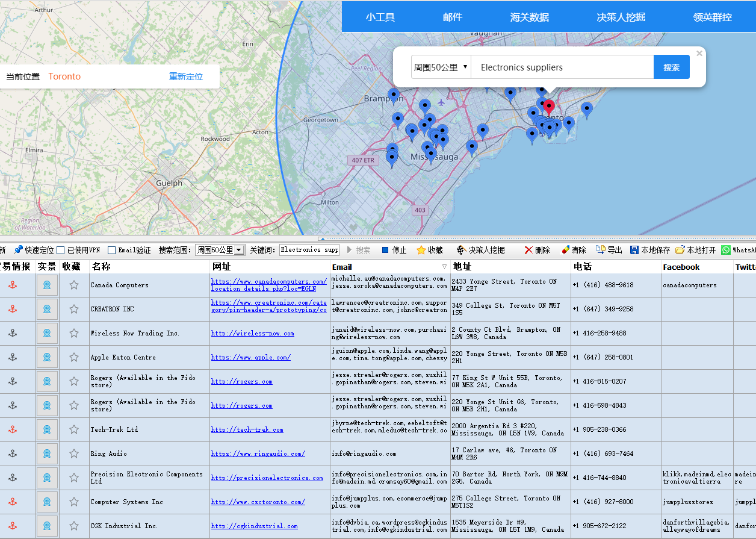This screenshot has width=756, height=539.
Task: Star Apple Eaton Centre as favorite
Action: [74, 357]
